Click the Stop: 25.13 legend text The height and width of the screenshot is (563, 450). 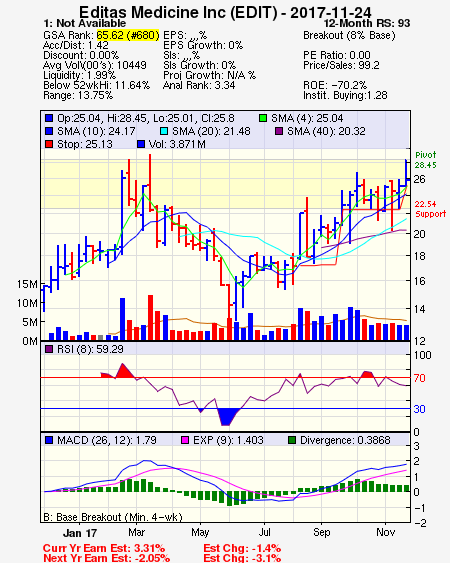(84, 144)
